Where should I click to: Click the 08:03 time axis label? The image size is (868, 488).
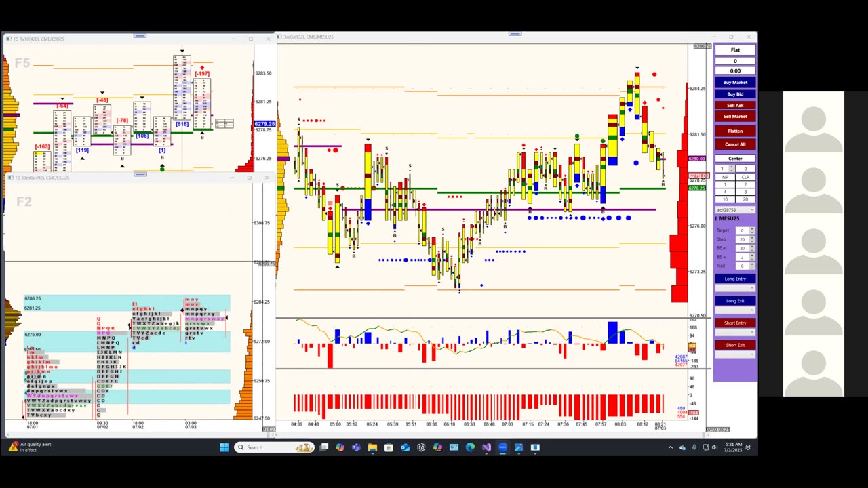pos(620,424)
